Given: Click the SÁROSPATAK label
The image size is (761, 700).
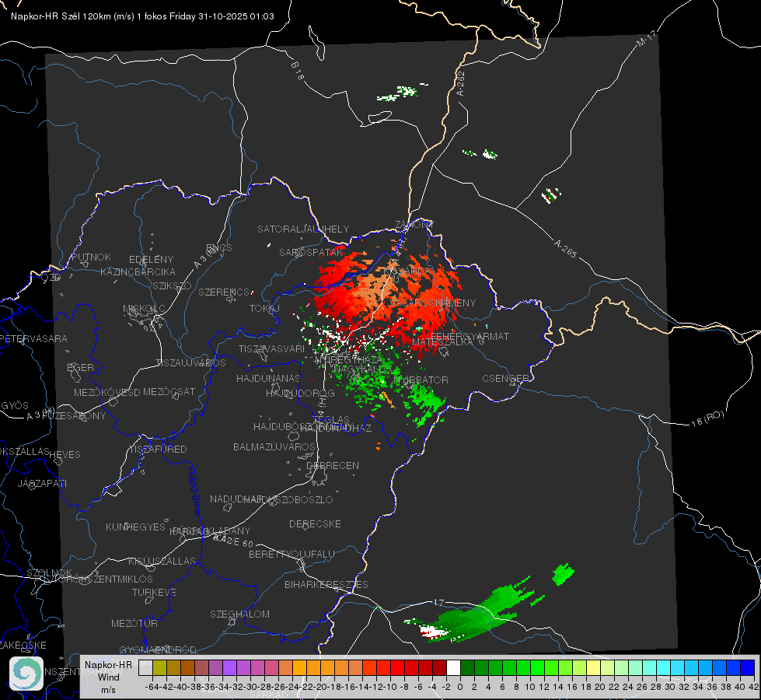Looking at the screenshot, I should (x=311, y=252).
